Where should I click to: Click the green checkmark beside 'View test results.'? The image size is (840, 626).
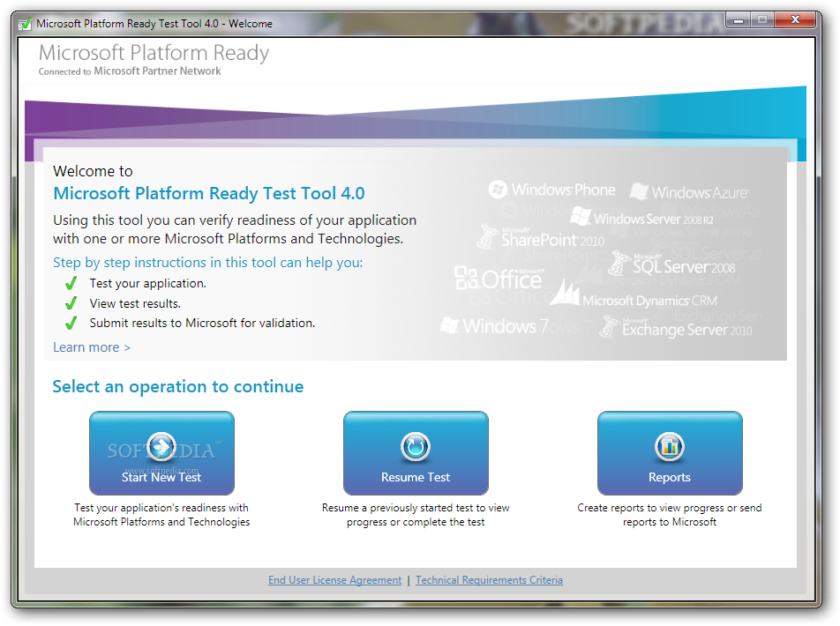point(71,303)
